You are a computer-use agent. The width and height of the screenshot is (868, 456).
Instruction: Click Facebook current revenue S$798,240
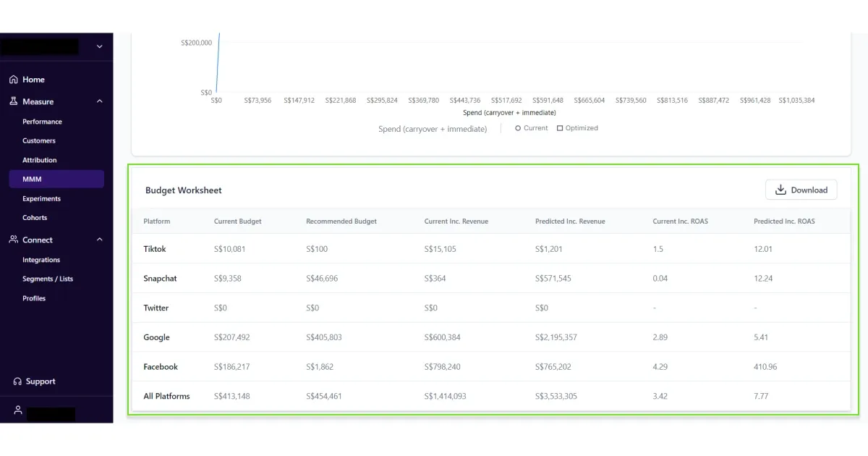pos(443,367)
